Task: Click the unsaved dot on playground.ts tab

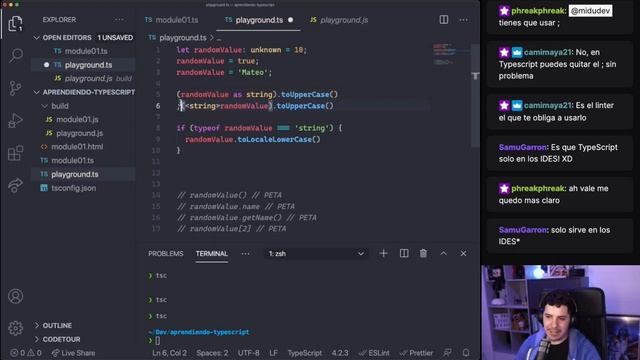Action: pos(291,20)
